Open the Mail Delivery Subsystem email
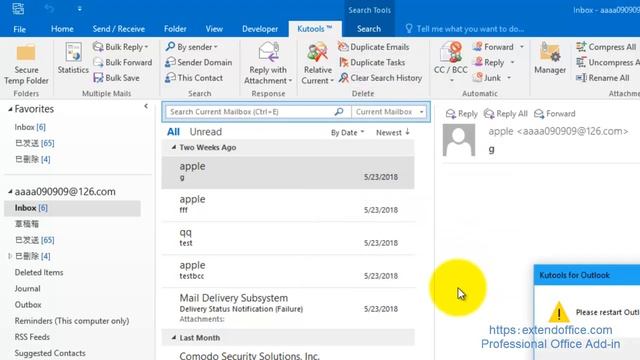Viewport: 640px width, 360px height. pyautogui.click(x=288, y=308)
